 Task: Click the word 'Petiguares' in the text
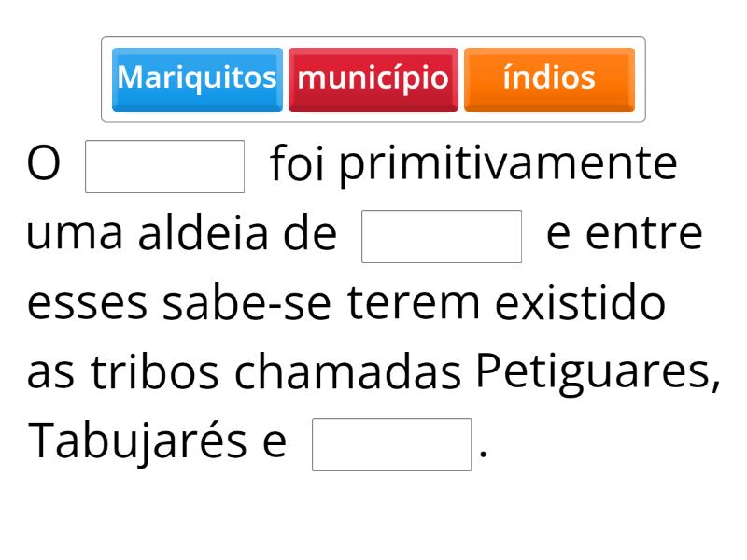pyautogui.click(x=593, y=374)
